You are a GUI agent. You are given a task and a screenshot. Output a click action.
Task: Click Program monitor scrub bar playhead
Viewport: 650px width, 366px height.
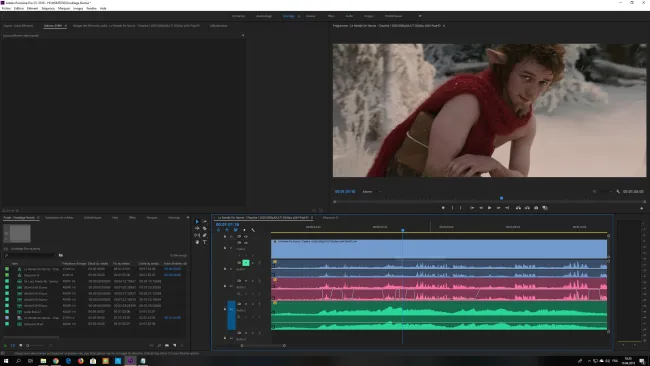tap(501, 198)
